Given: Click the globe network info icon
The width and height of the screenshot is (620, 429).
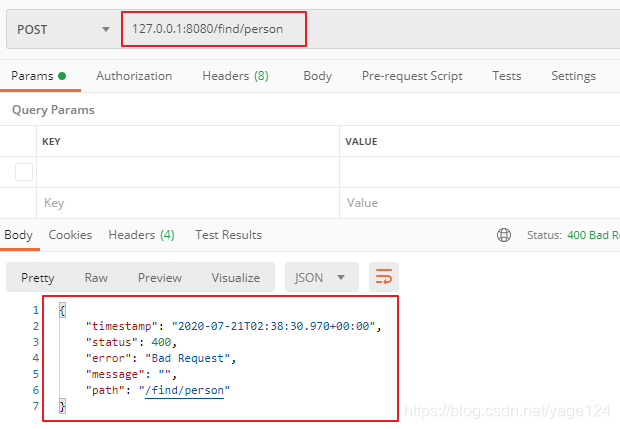Looking at the screenshot, I should [503, 235].
